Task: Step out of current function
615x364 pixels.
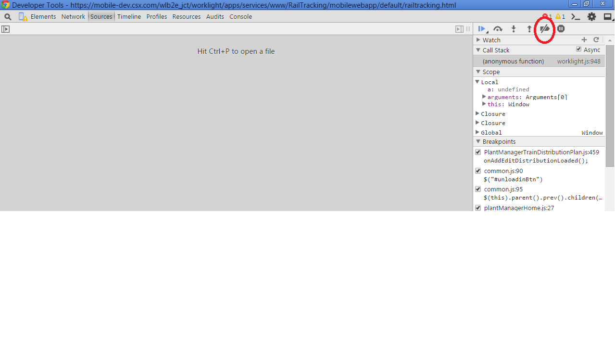Action: pos(529,29)
